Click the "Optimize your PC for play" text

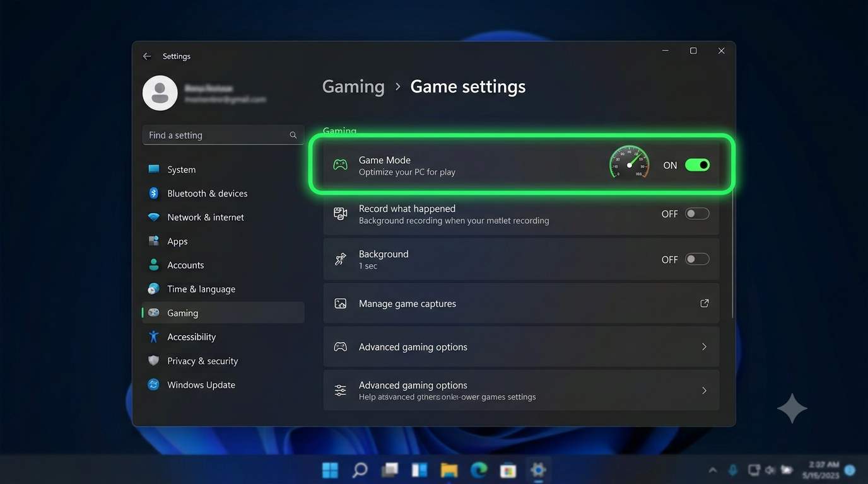coord(407,172)
